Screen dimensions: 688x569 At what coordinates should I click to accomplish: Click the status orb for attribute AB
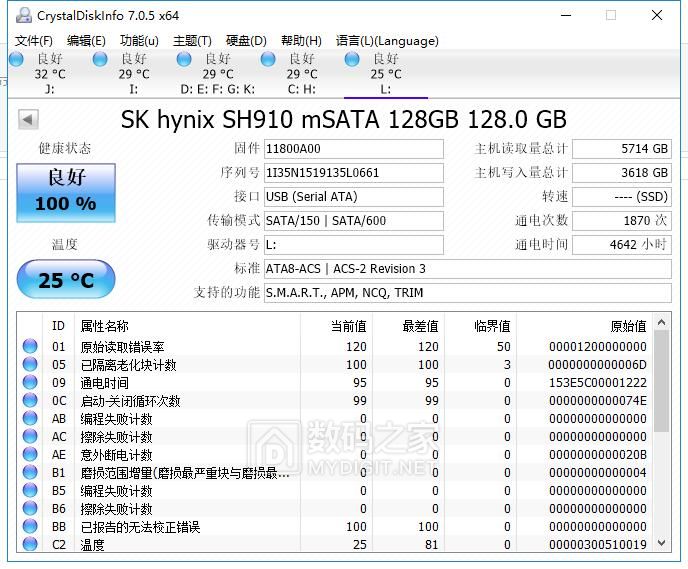[30, 418]
